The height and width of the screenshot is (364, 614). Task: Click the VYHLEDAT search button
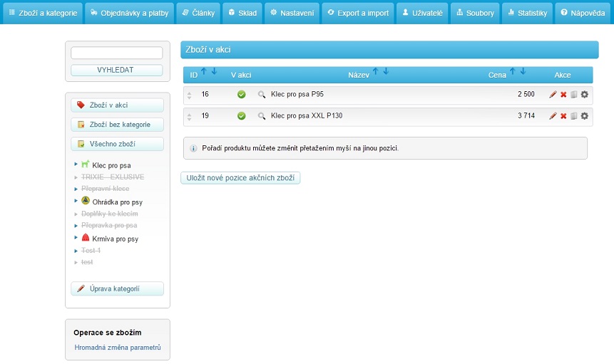117,70
